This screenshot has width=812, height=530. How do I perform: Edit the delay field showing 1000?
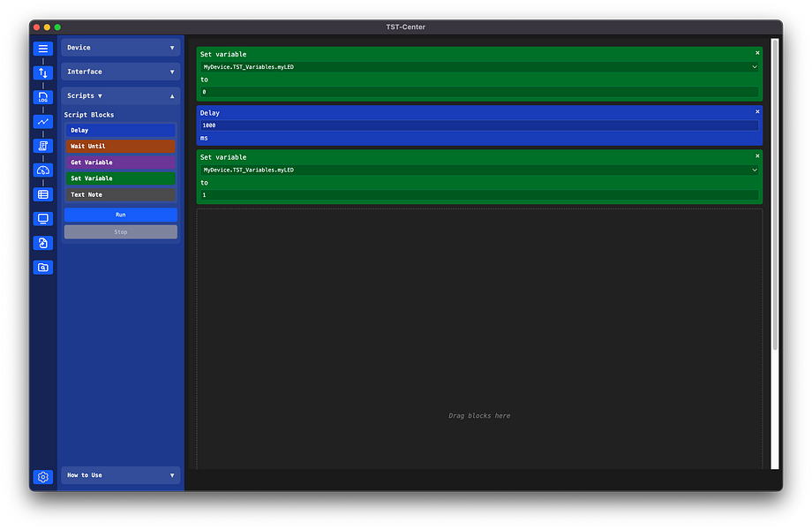479,125
